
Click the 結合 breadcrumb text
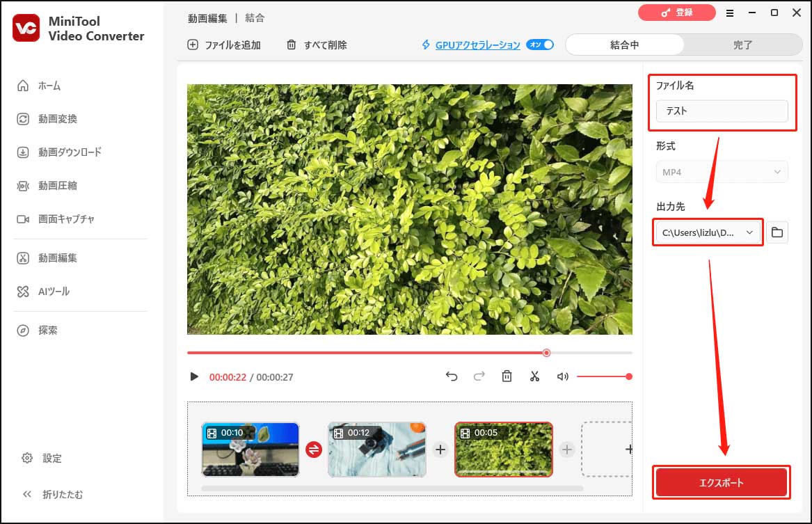(255, 18)
